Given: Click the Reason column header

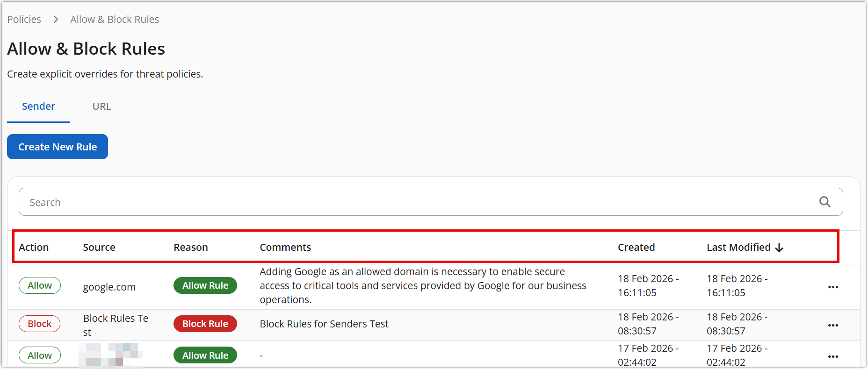Looking at the screenshot, I should 191,248.
